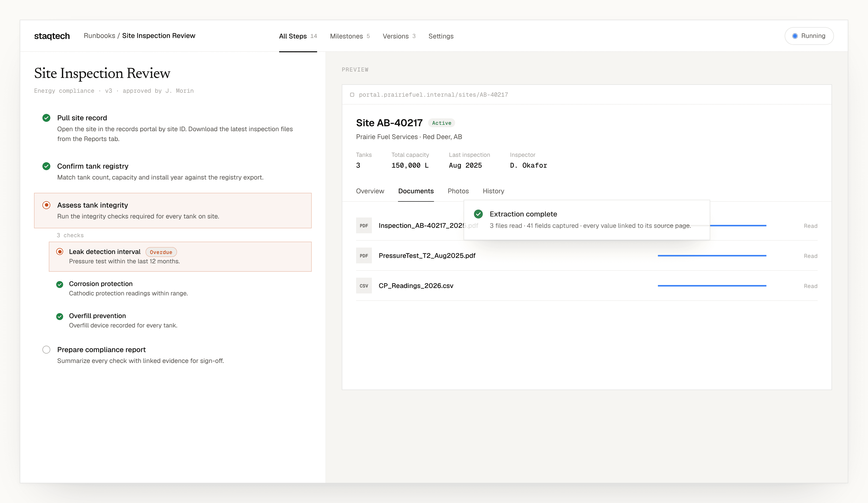The image size is (868, 503).
Task: Click the Extraction complete check icon
Action: [478, 214]
